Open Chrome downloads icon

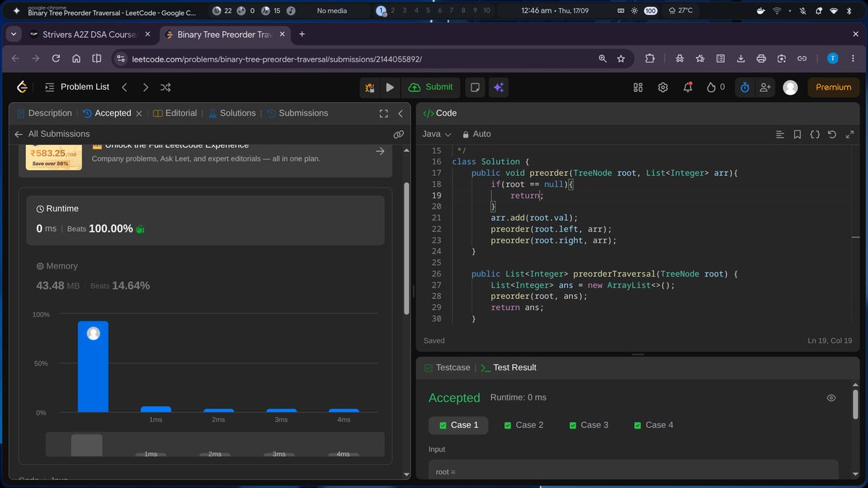point(741,59)
